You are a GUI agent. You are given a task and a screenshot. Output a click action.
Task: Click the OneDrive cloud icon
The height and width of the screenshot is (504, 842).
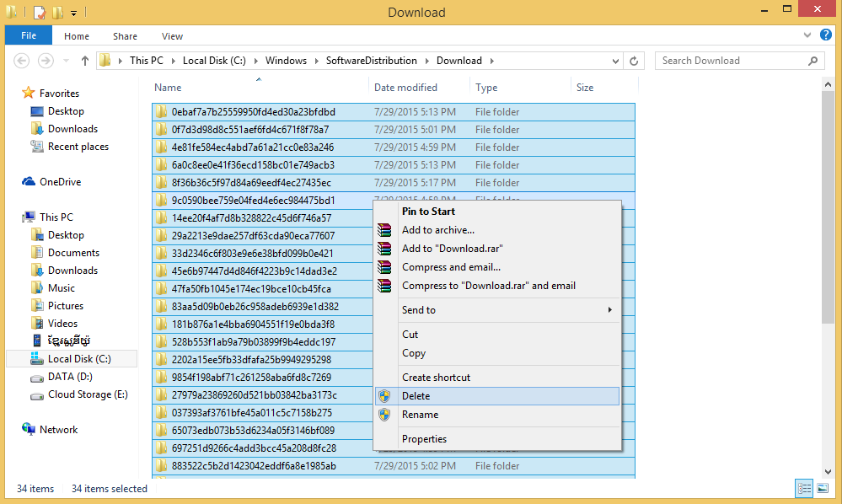[29, 182]
